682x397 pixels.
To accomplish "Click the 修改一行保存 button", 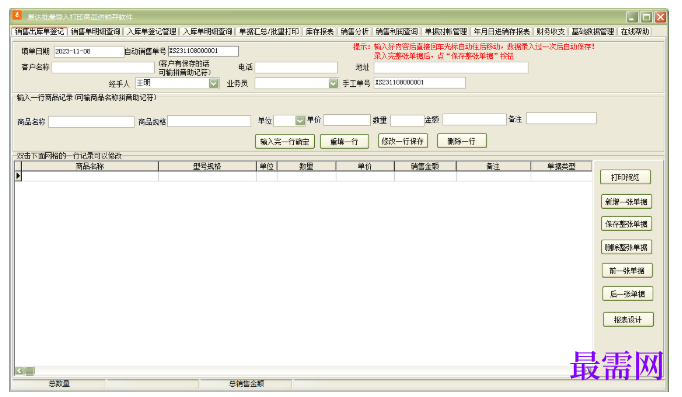I will click(x=403, y=141).
